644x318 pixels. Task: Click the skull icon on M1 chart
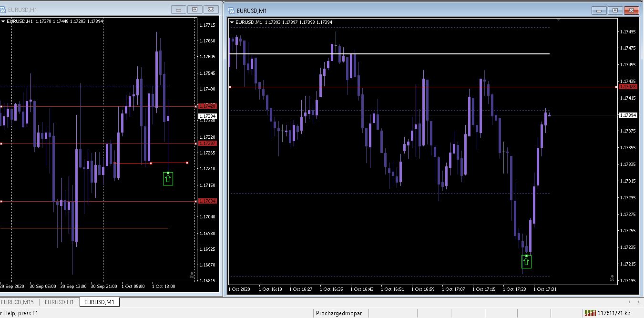[x=612, y=278]
